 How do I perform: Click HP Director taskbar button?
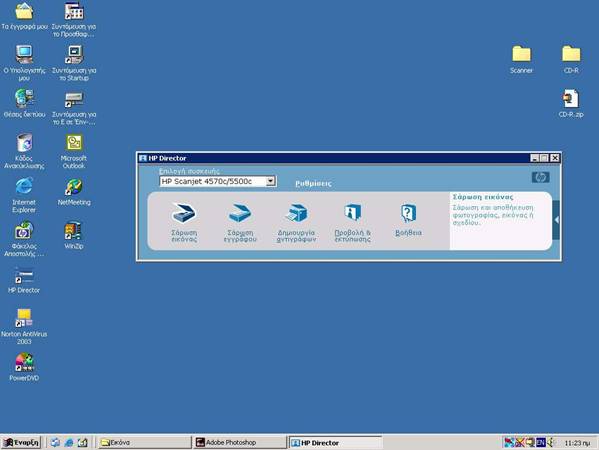[x=335, y=443]
